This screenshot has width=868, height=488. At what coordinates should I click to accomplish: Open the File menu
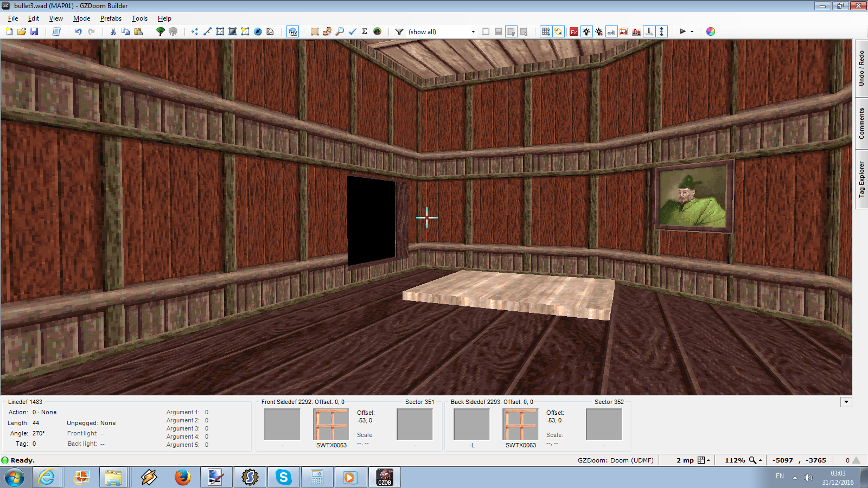[13, 18]
